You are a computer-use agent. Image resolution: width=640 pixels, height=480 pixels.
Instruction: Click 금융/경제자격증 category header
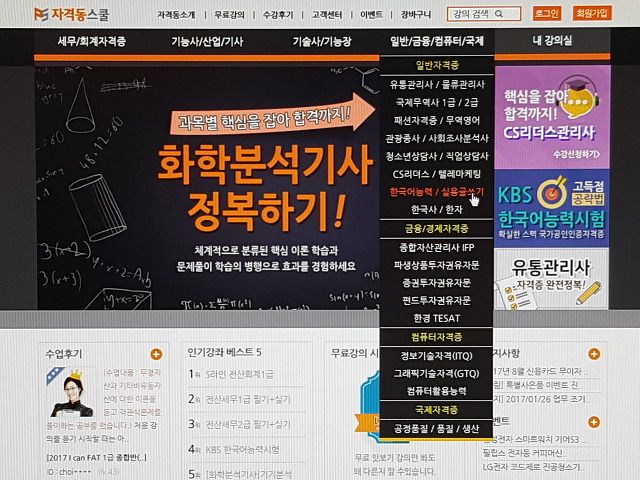pyautogui.click(x=437, y=229)
